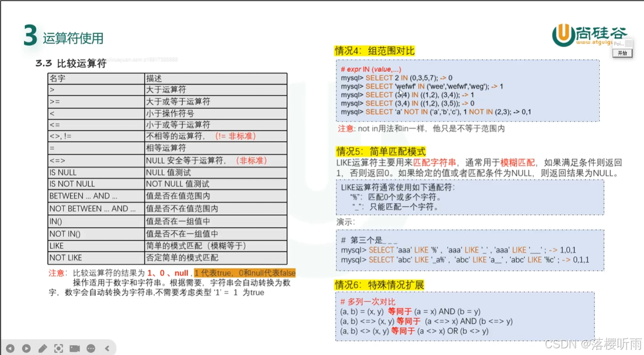
Task: Click the red '(!= 非标准)' note
Action: [x=236, y=136]
